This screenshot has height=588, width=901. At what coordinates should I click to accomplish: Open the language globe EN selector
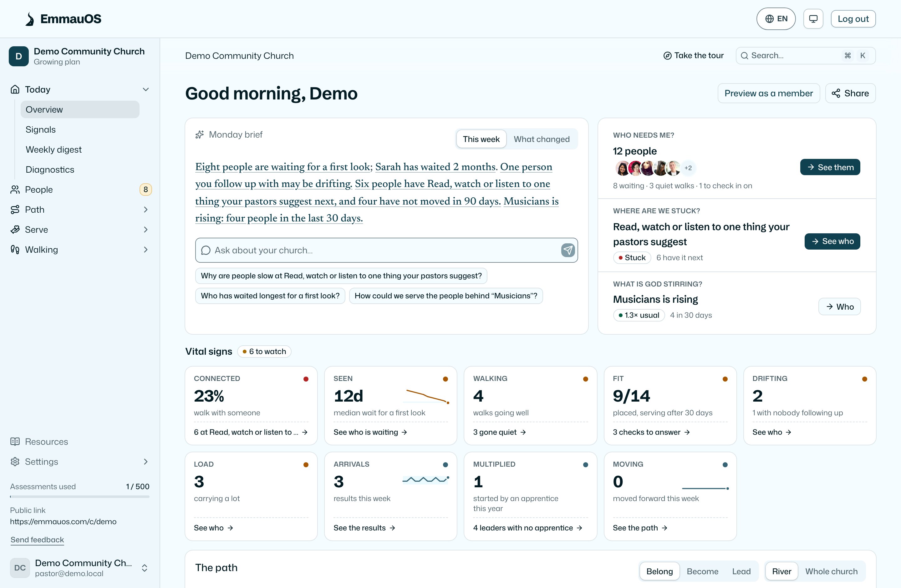(x=776, y=19)
